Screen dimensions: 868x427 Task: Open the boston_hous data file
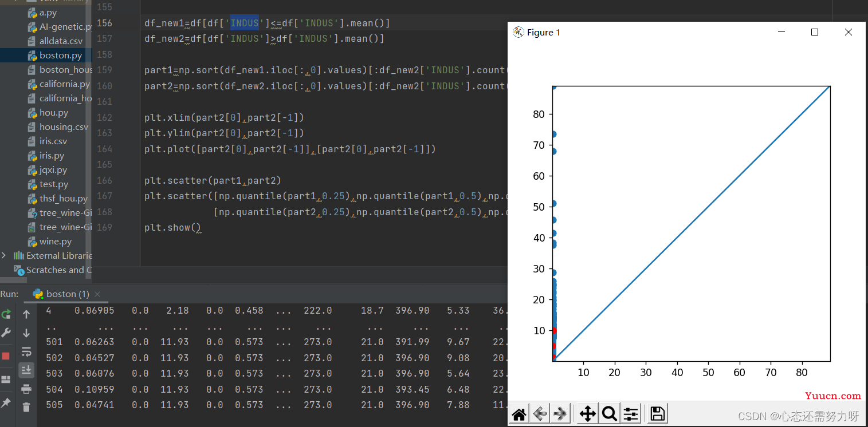pyautogui.click(x=65, y=70)
